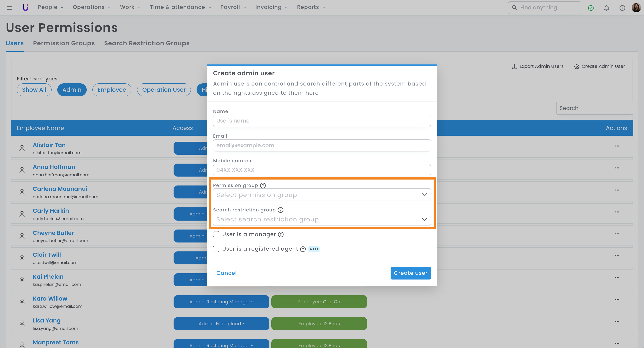Open the help question mark in header
The width and height of the screenshot is (644, 348).
622,8
